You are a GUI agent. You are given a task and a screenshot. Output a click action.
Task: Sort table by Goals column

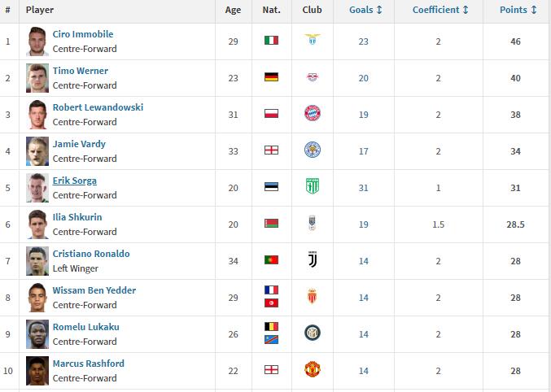[365, 10]
